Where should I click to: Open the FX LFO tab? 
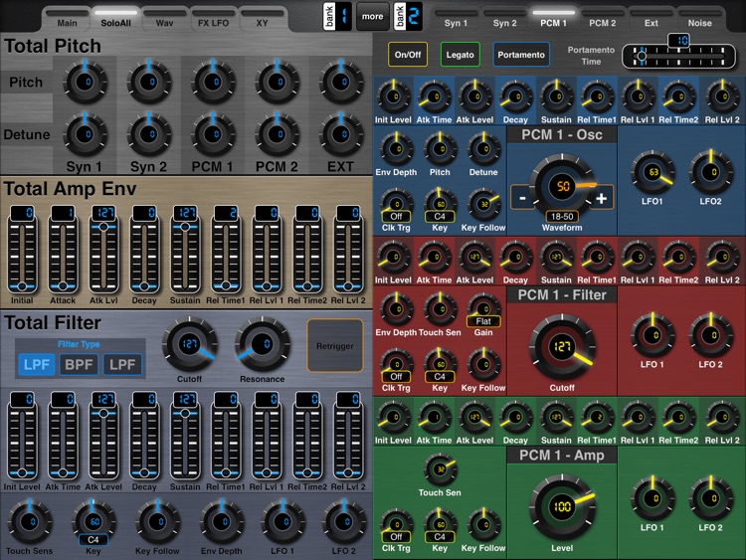213,19
